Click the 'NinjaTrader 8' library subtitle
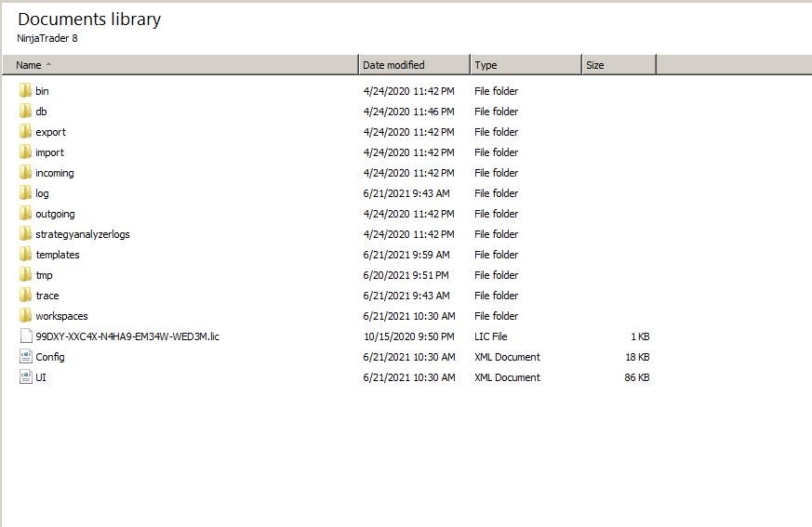 [x=47, y=38]
